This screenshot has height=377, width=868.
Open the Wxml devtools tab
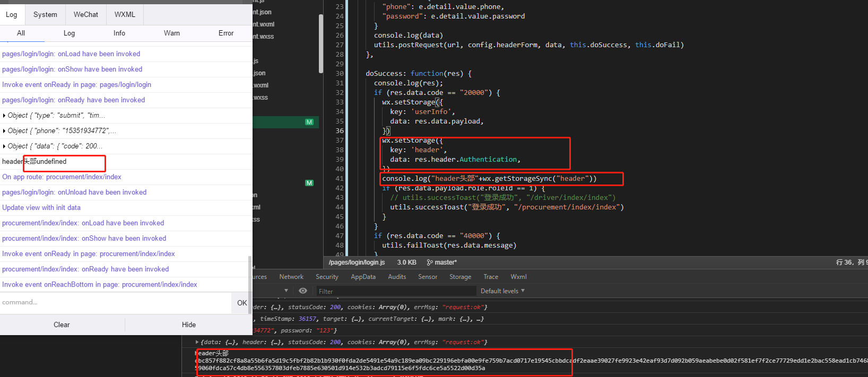tap(518, 277)
